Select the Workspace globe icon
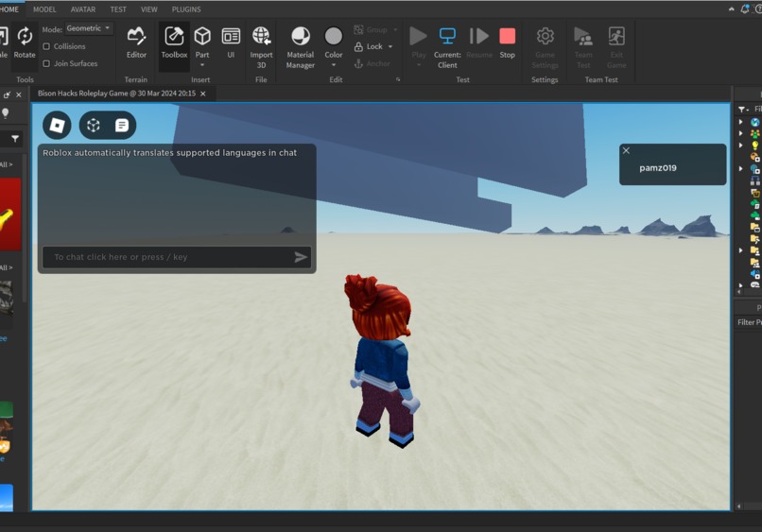The height and width of the screenshot is (532, 762). [755, 122]
